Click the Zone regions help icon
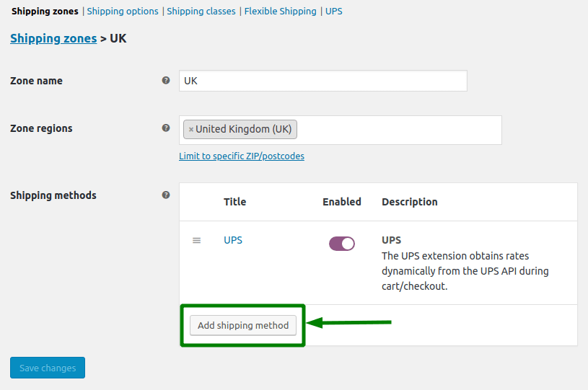Viewport: 588px width, 390px height. [166, 128]
